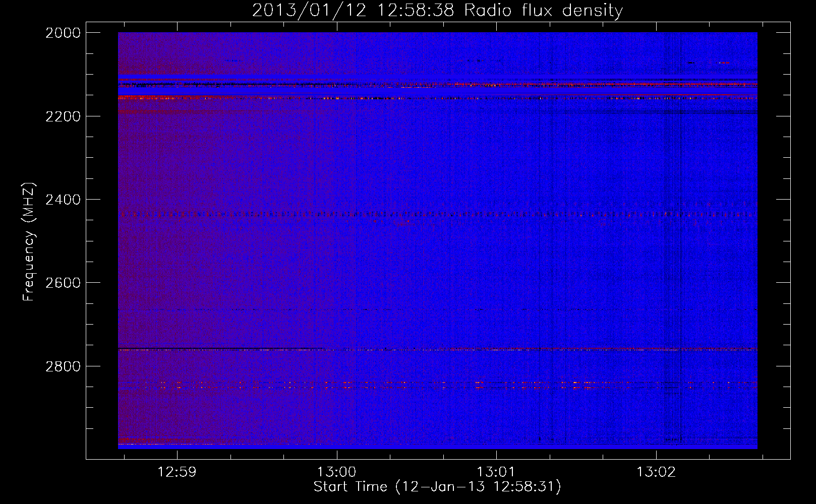Click the 2800 frequency tick label
The width and height of the screenshot is (816, 504).
tap(63, 366)
